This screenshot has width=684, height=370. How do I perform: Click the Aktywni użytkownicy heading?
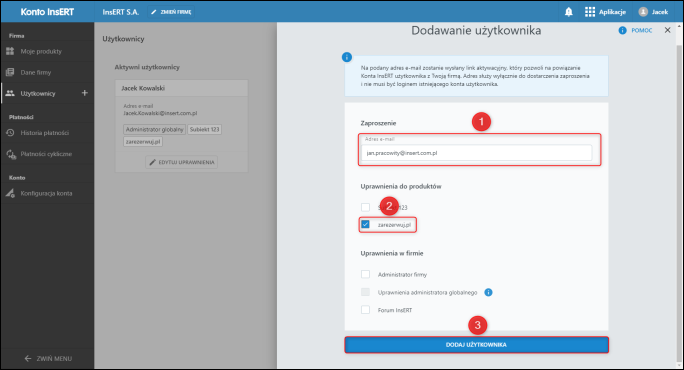tap(147, 67)
